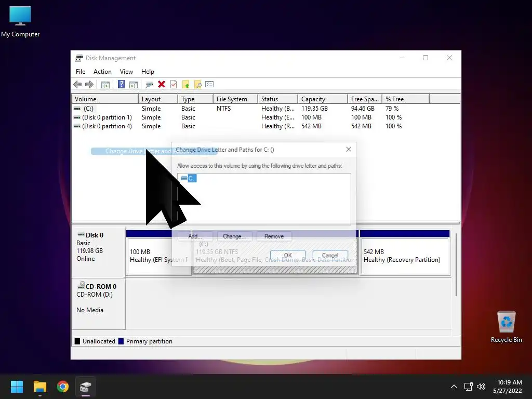Click the volume speaker tray icon
The image size is (532, 399).
click(481, 387)
